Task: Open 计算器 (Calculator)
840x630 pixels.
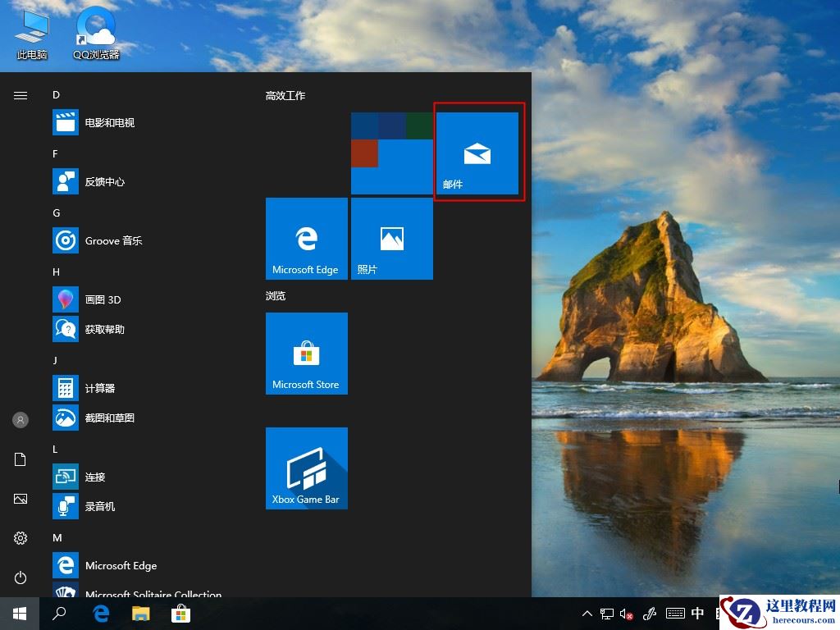Action: (x=98, y=388)
